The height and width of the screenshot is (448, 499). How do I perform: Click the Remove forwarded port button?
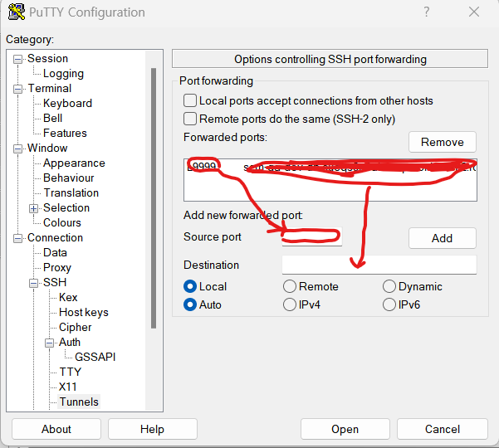[443, 142]
